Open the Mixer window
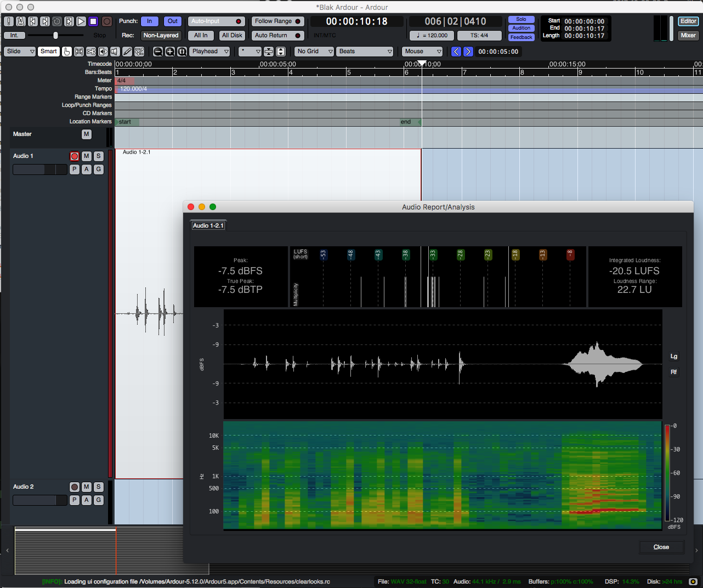 pyautogui.click(x=689, y=35)
